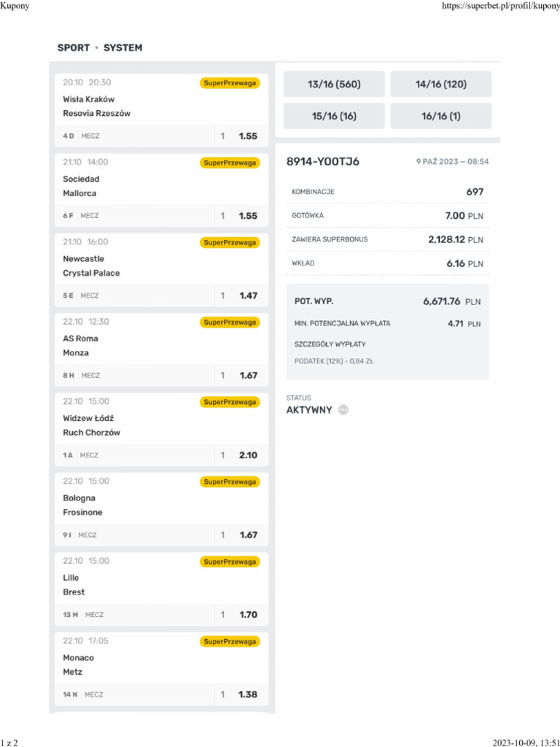Click the 2.10 odds for Widzew Łódź
Screen dimensions: 560x747
(248, 455)
